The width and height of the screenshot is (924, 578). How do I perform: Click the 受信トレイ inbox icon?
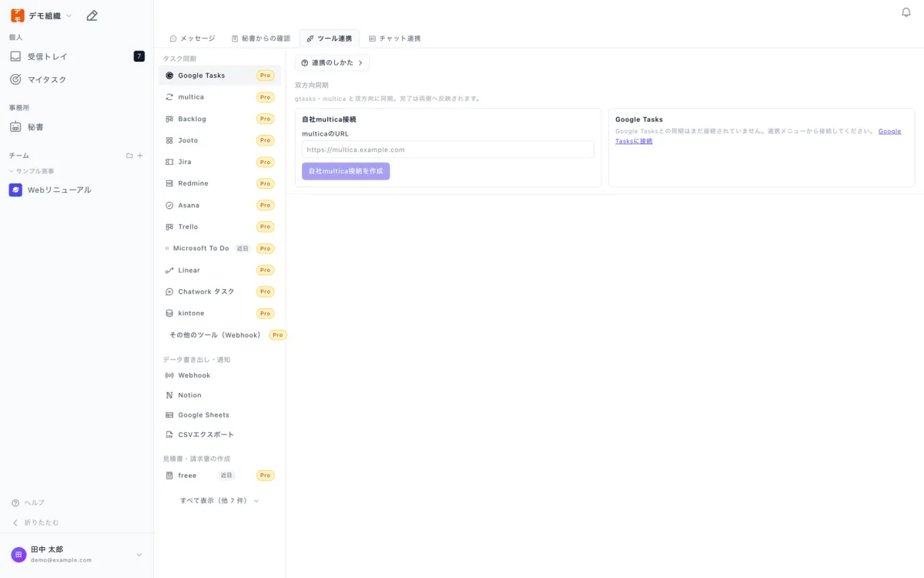(15, 56)
